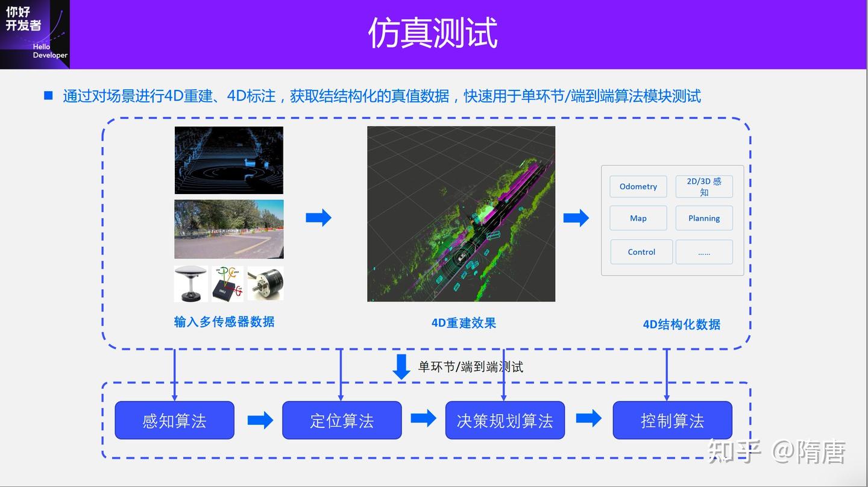The height and width of the screenshot is (487, 868).
Task: Click the wheel encoder sensor icon
Action: [265, 283]
